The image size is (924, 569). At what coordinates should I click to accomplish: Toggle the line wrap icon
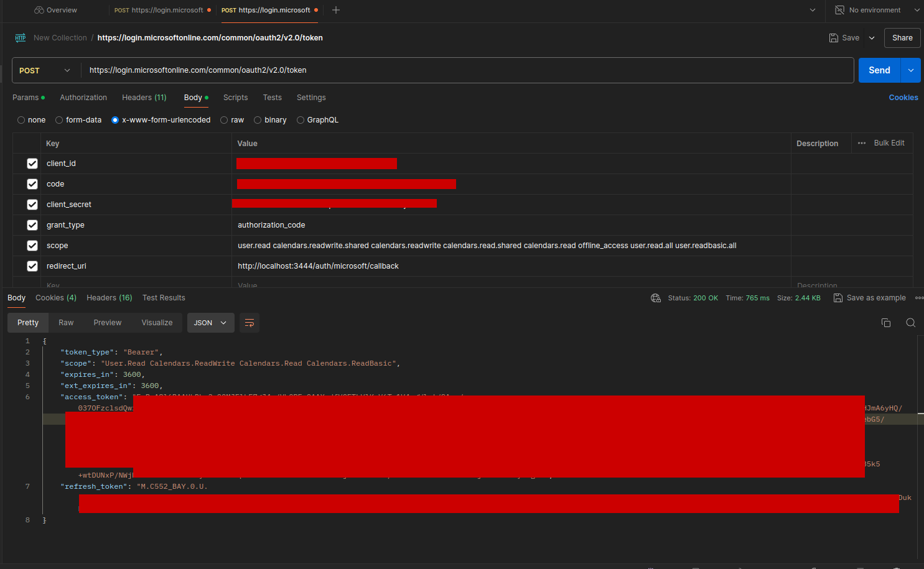point(250,323)
